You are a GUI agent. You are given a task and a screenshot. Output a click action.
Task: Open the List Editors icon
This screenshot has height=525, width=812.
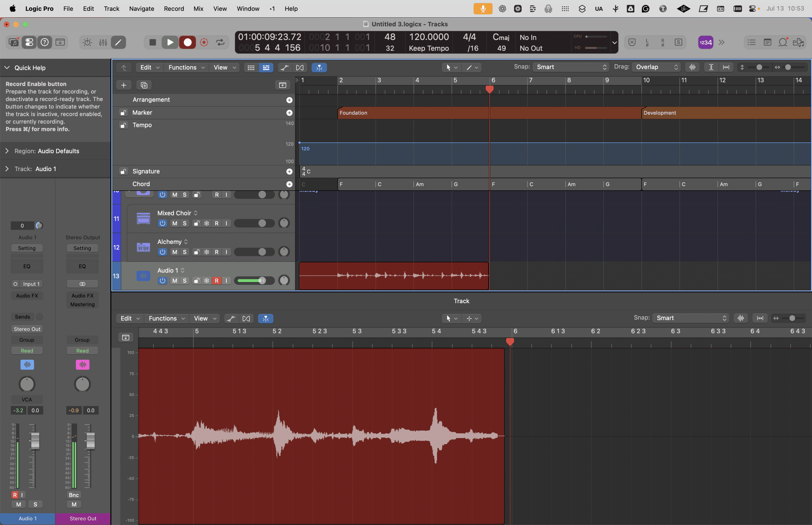751,42
